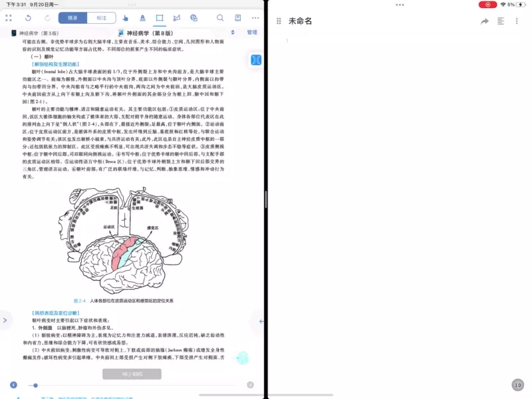Image resolution: width=532 pixels, height=399 pixels.
Task: Expand the document switcher up-down arrows
Action: (x=233, y=33)
